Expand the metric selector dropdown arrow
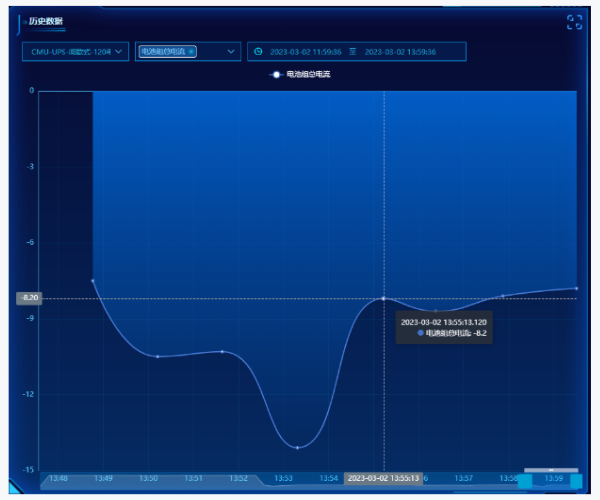 (x=232, y=51)
